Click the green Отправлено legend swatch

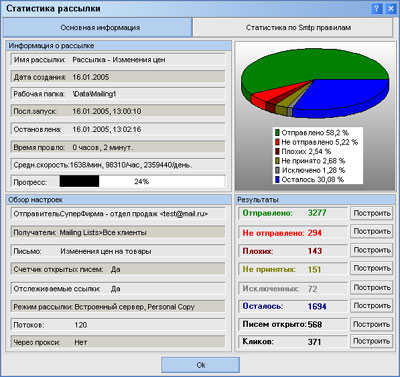coord(277,133)
